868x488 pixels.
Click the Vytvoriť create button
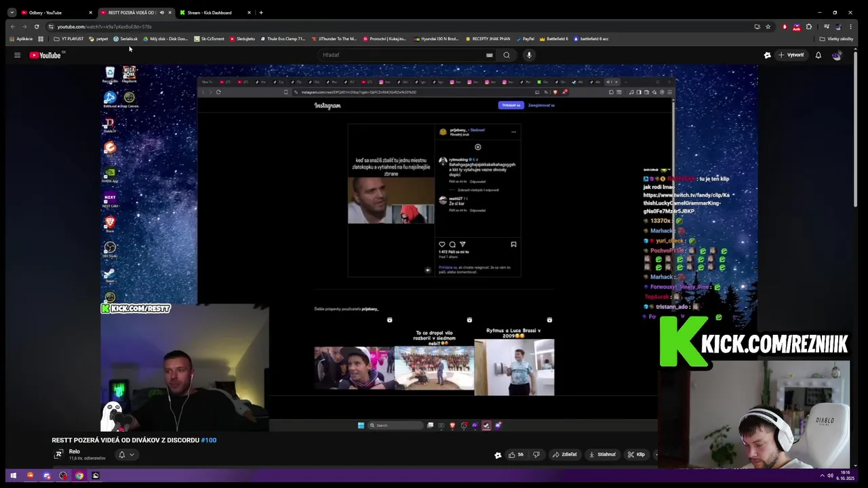coord(791,55)
